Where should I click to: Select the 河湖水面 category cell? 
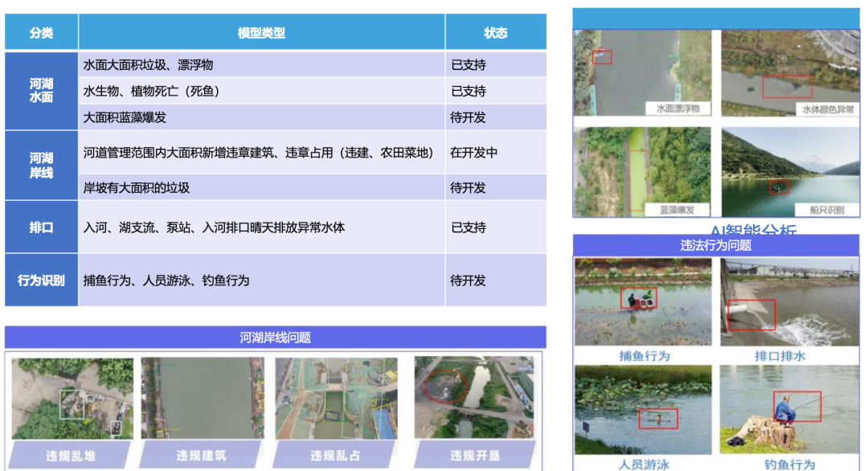[42, 91]
